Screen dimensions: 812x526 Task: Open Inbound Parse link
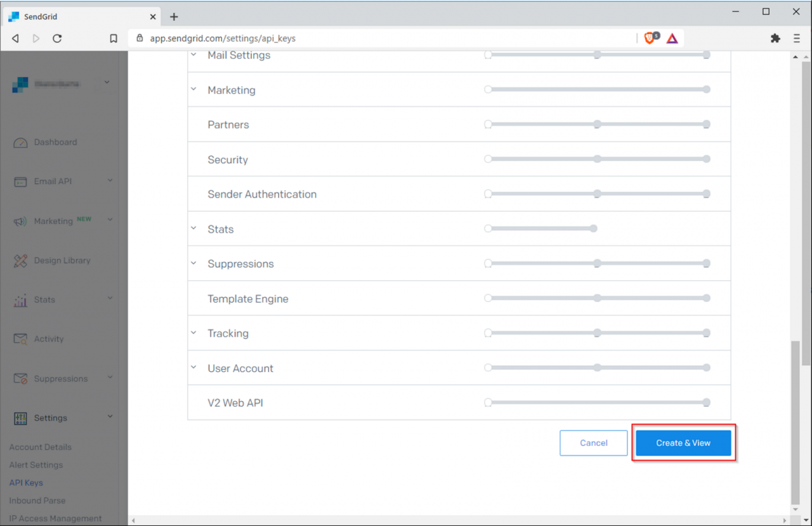coord(37,500)
